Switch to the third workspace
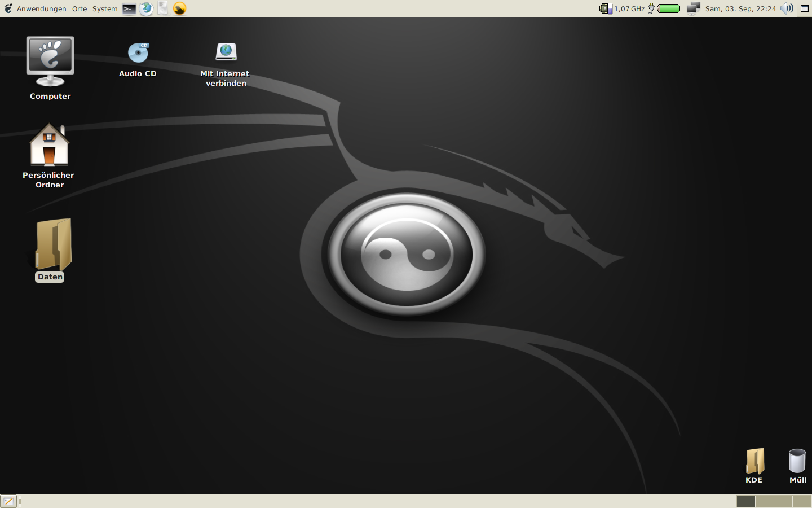 pyautogui.click(x=783, y=501)
